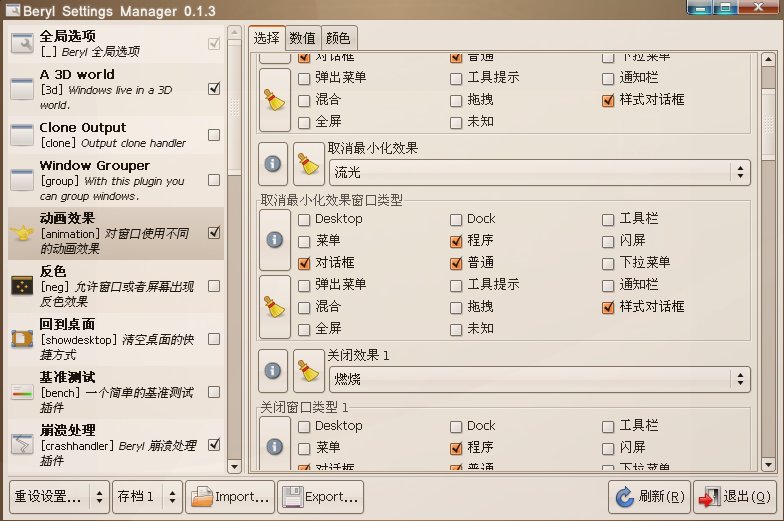Select the Window Grouper plugin icon
The image size is (784, 521).
(22, 180)
